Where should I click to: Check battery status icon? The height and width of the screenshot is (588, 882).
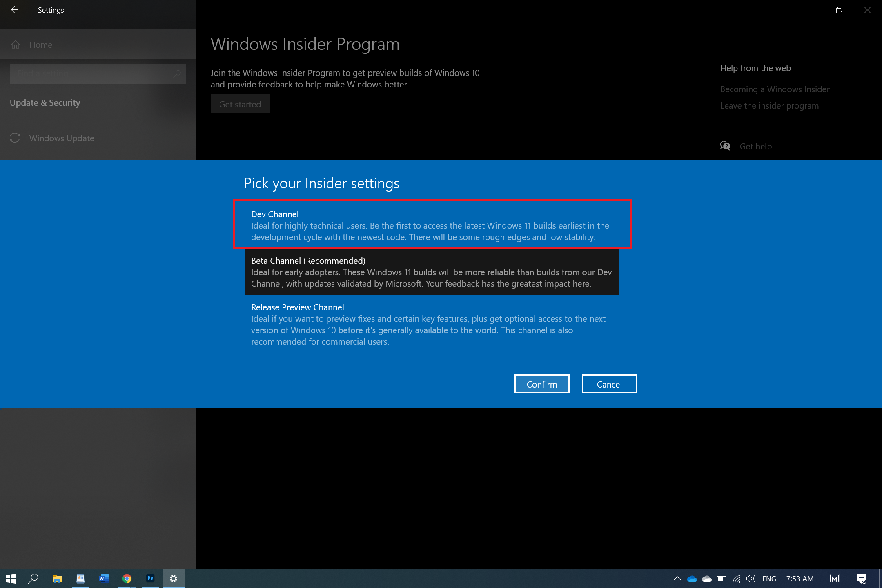[x=722, y=579]
